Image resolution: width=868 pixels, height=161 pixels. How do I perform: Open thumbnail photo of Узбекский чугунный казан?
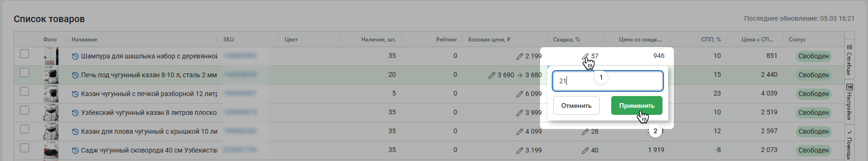pos(51,113)
